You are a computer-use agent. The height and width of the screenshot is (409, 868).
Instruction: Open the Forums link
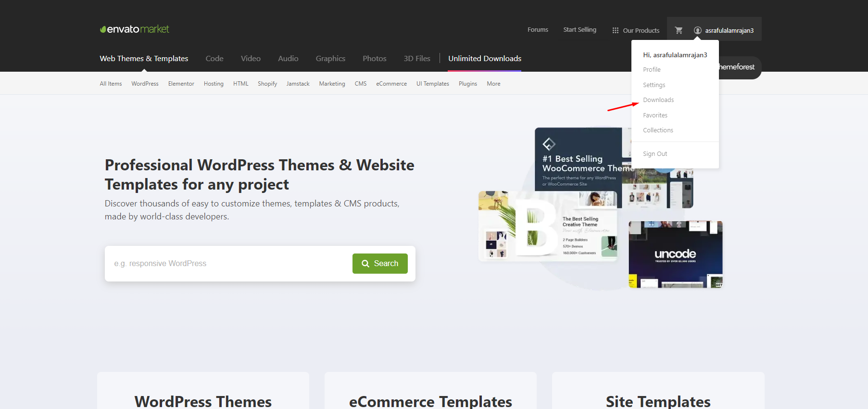(538, 30)
